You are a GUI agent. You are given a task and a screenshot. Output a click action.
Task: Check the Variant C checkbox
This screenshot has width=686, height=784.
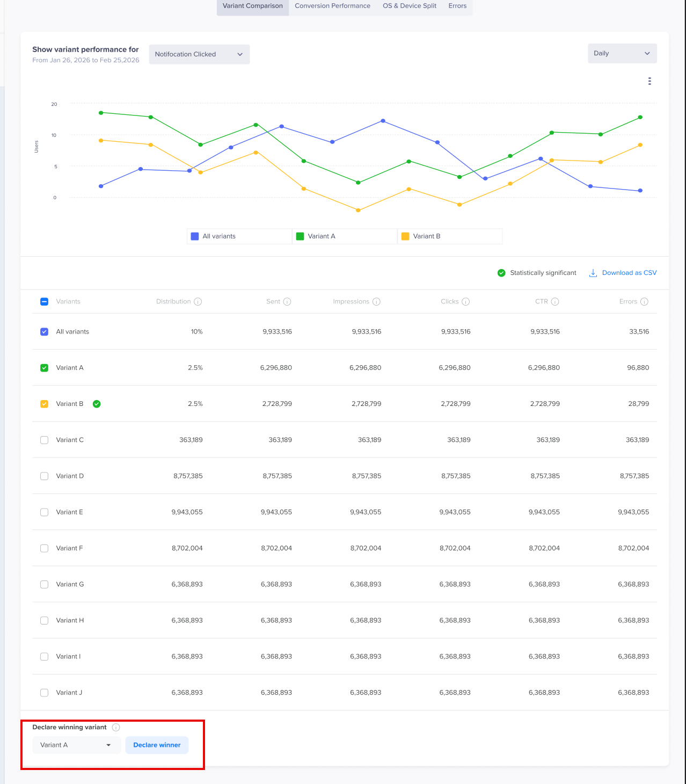pos(45,440)
